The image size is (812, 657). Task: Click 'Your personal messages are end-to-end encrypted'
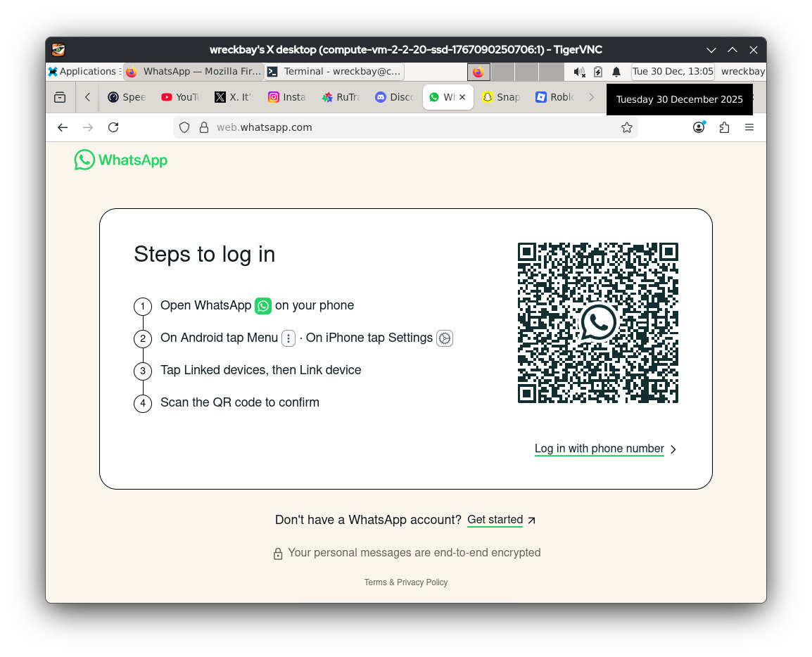(x=414, y=552)
